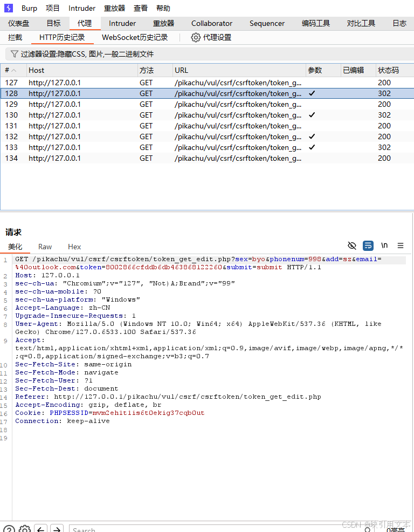This screenshot has height=532, width=414.
Task: Sort by the 已编辑 column header
Action: click(x=358, y=70)
